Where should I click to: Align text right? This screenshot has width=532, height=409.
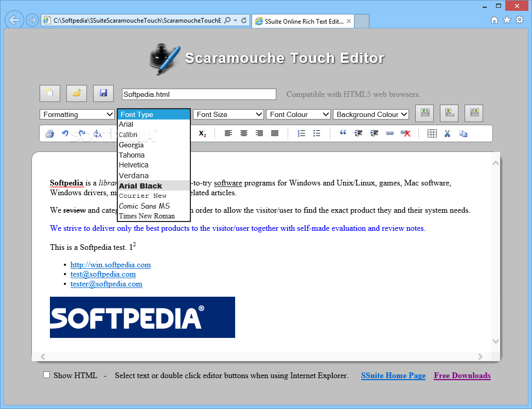pyautogui.click(x=259, y=133)
